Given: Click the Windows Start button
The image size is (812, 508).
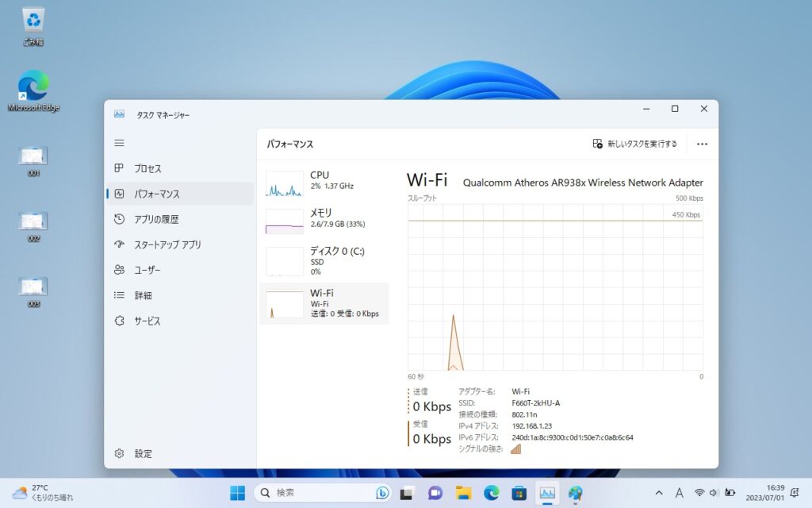Looking at the screenshot, I should 237,493.
